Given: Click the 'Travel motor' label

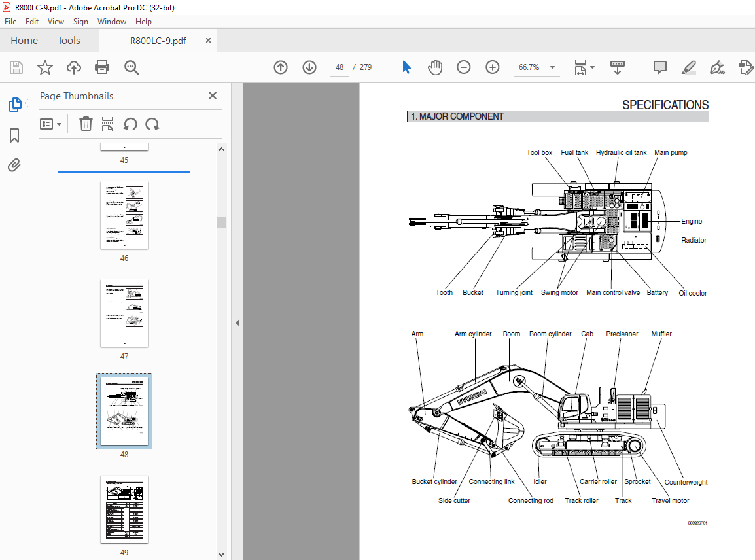Looking at the screenshot, I should [670, 500].
